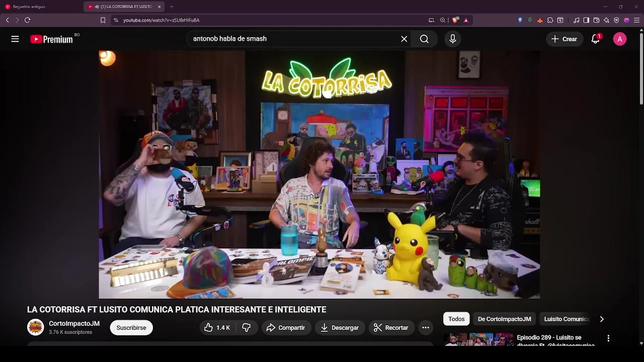Run search with the magnifier button

point(424,39)
